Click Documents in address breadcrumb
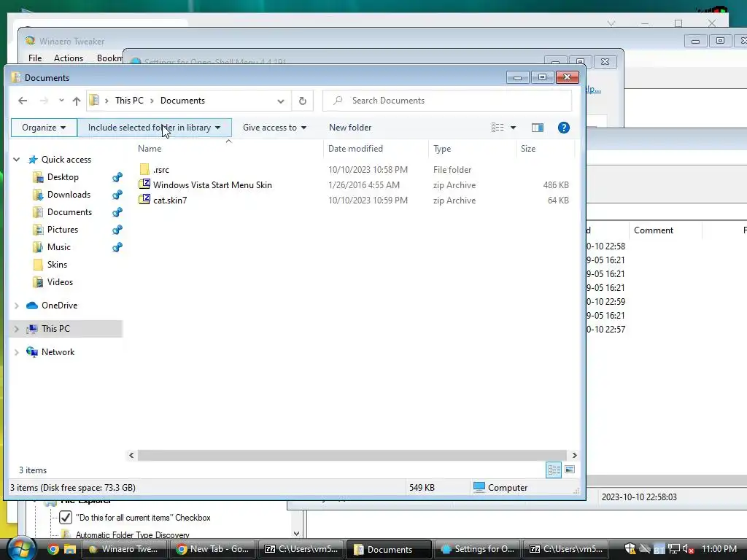The width and height of the screenshot is (747, 560). click(182, 101)
